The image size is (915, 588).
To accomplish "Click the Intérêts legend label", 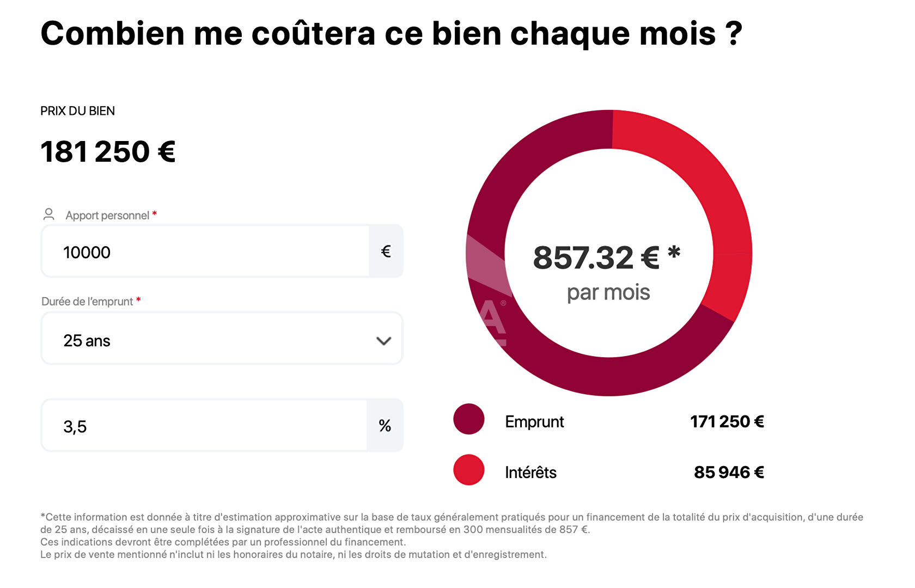I will pyautogui.click(x=530, y=472).
